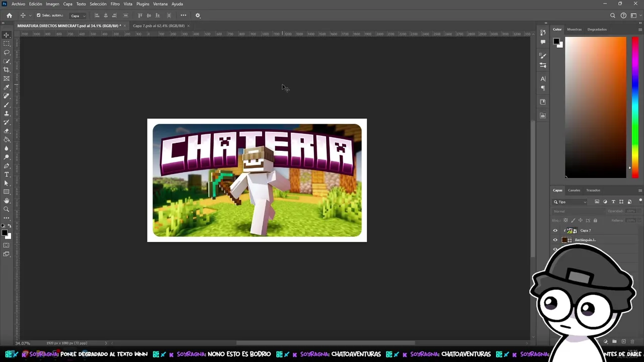Open the options bar gear settings
Image resolution: width=644 pixels, height=362 pixels.
(198, 16)
